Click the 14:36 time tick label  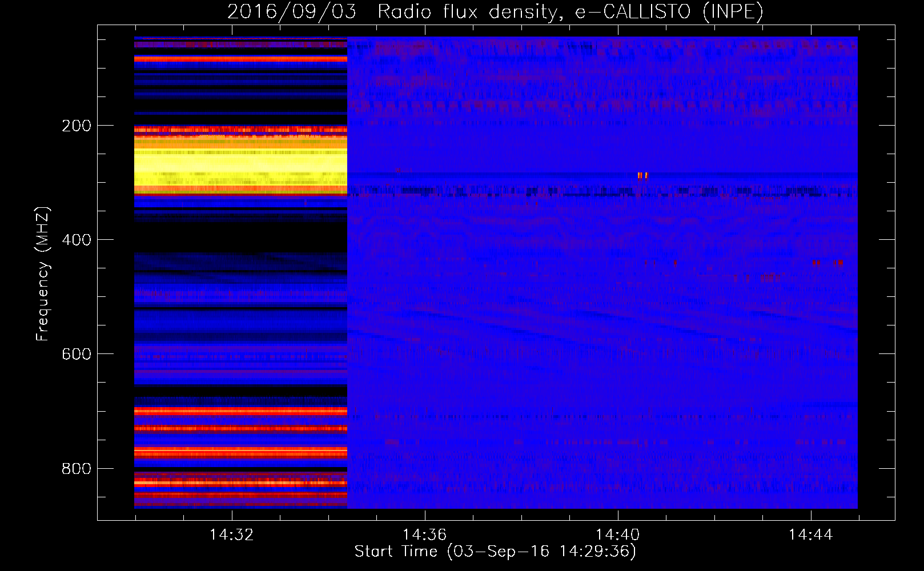pos(424,535)
